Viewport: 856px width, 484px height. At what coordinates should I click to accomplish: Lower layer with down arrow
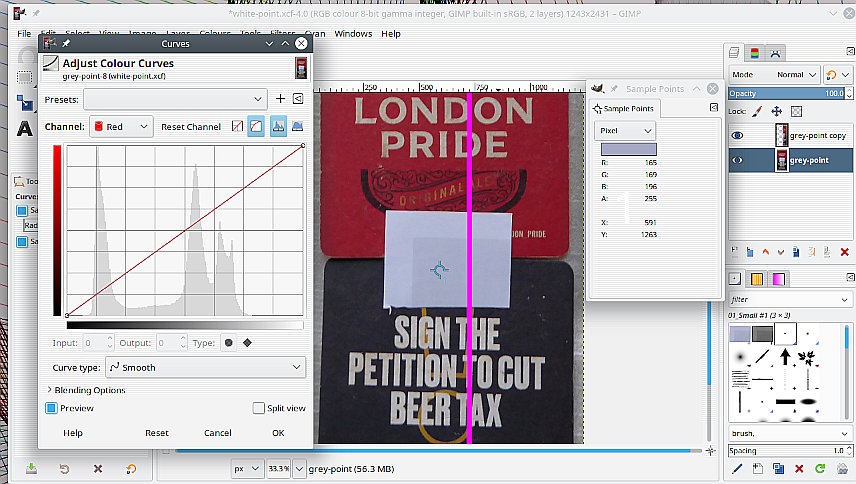781,252
